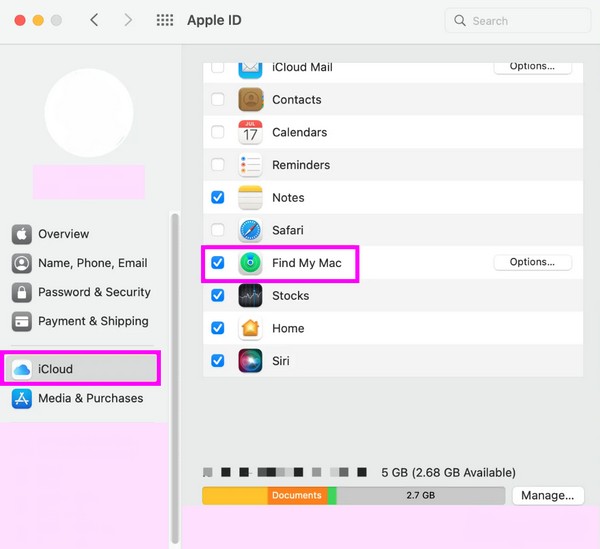Click the Home house icon
This screenshot has width=600, height=549.
250,328
